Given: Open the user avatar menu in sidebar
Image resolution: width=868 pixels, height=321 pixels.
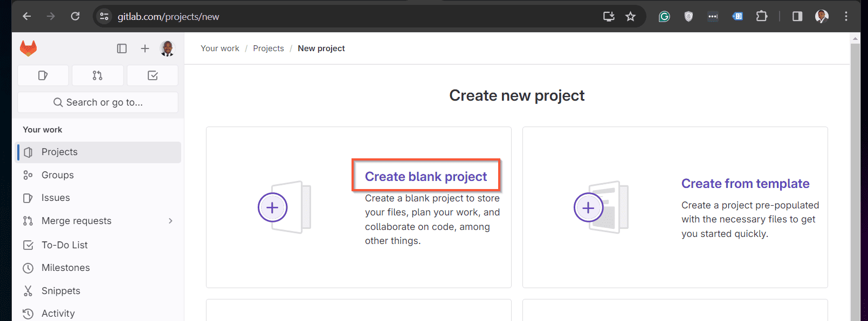Looking at the screenshot, I should [x=168, y=48].
